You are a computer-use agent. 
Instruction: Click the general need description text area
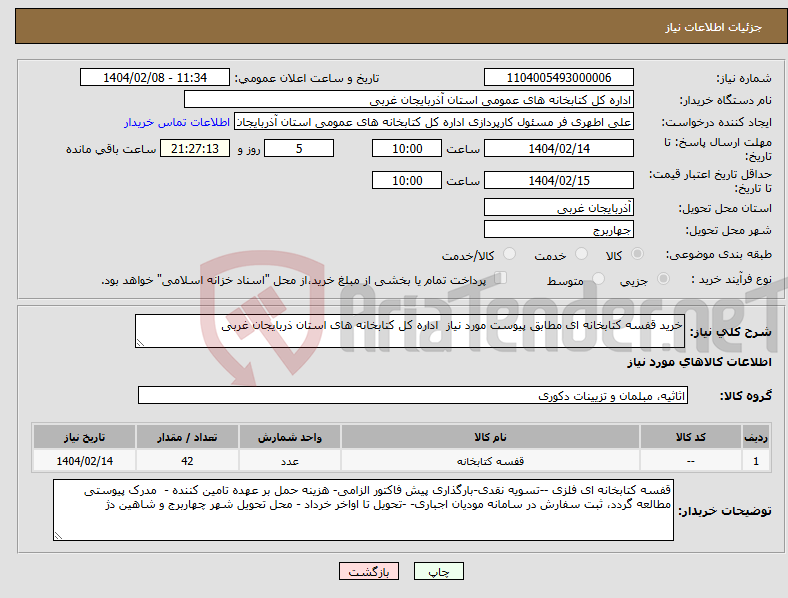410,331
